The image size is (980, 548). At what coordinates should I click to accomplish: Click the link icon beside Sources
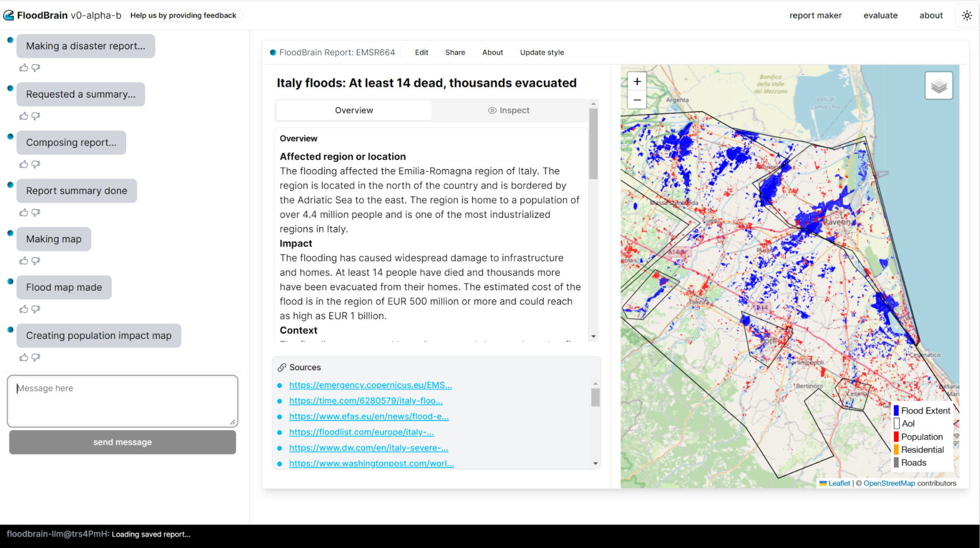[282, 368]
